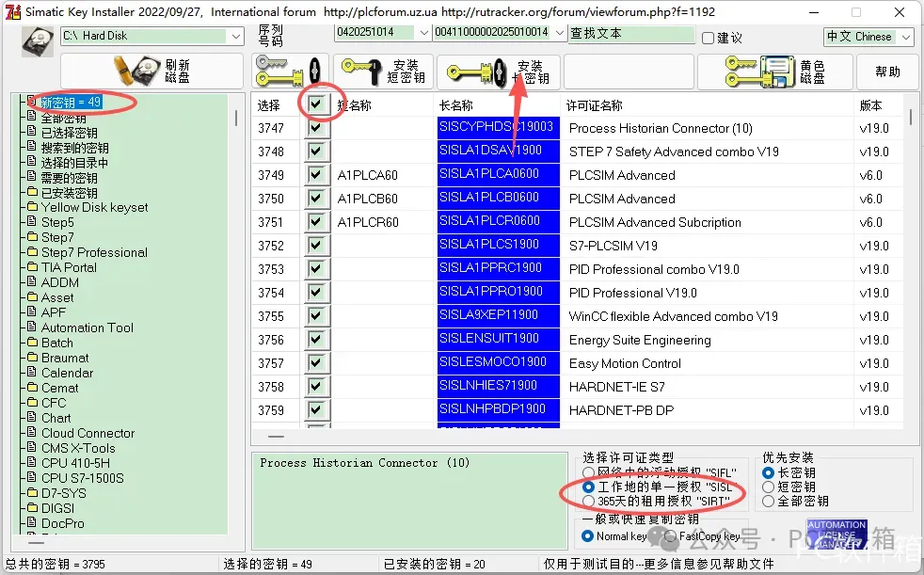Click the document icon beside Automation Tool

(32, 327)
